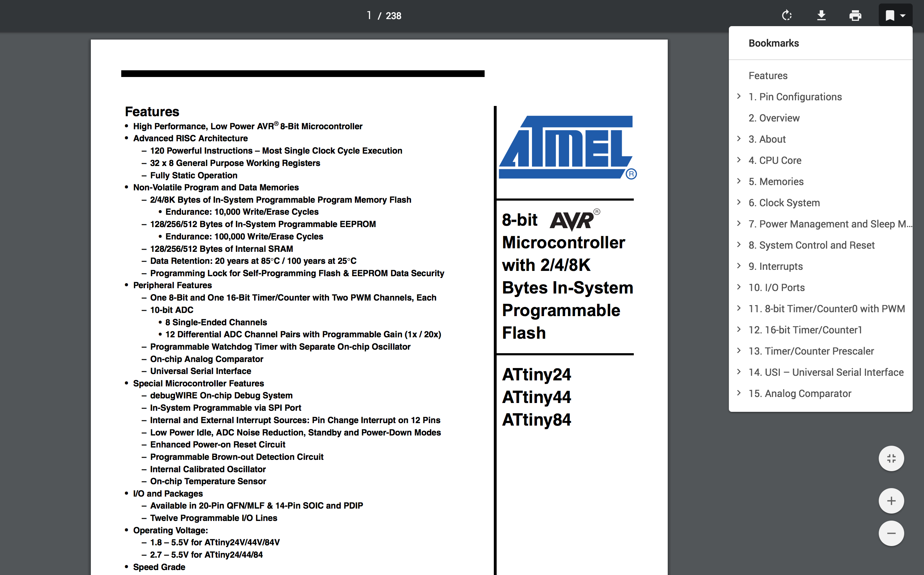The width and height of the screenshot is (924, 575).
Task: Expand the 1. Pin Configurations bookmark
Action: (739, 96)
